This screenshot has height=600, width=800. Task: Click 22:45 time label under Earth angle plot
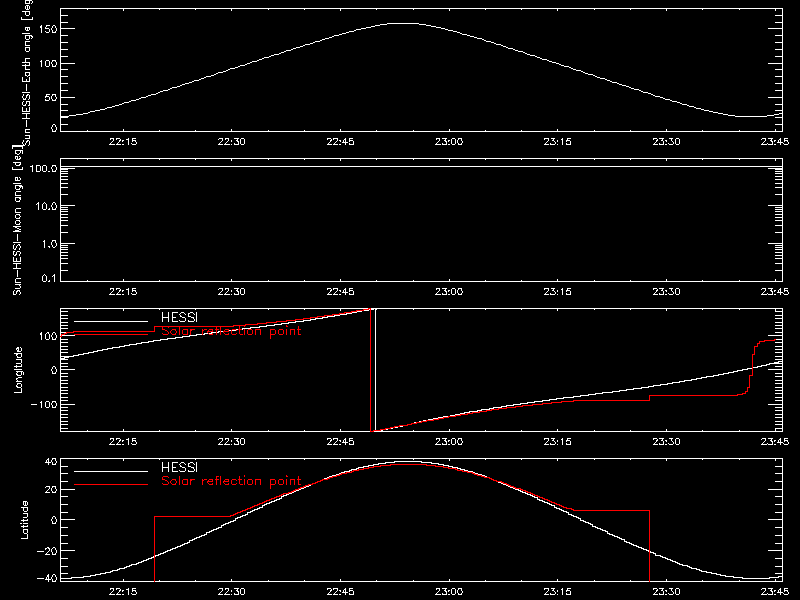340,142
